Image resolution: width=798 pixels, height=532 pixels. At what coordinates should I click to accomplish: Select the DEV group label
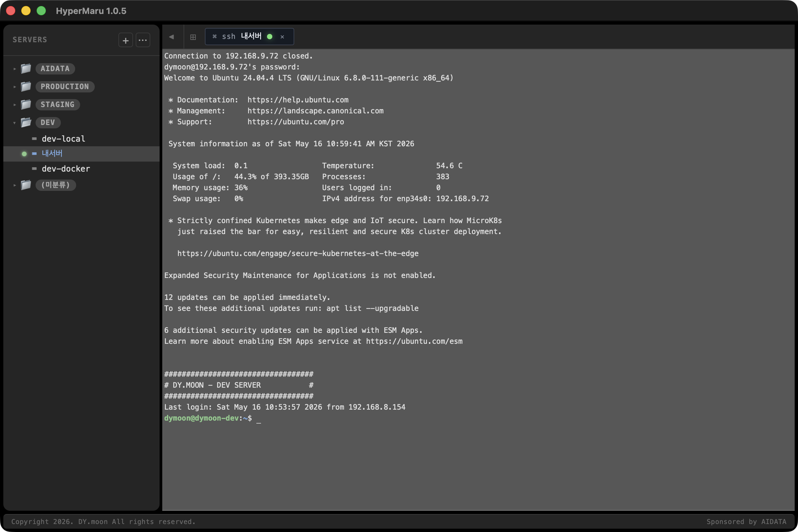point(48,122)
